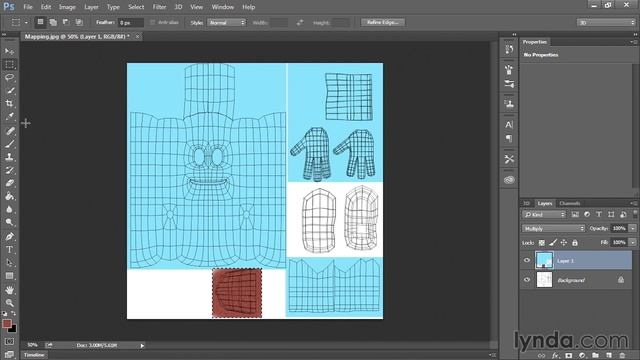Toggle lock position
This screenshot has height=360, width=640.
[564, 242]
